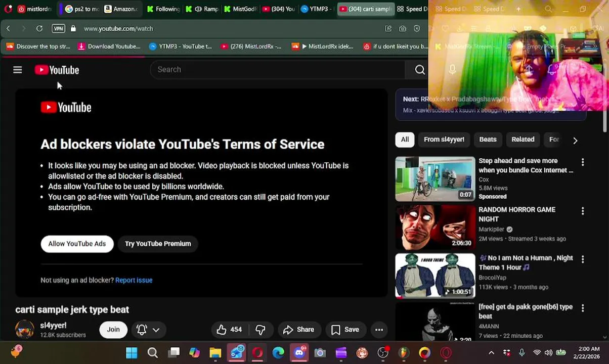609x364 pixels.
Task: Switch to the mistlordrx browser tab
Action: 34,9
